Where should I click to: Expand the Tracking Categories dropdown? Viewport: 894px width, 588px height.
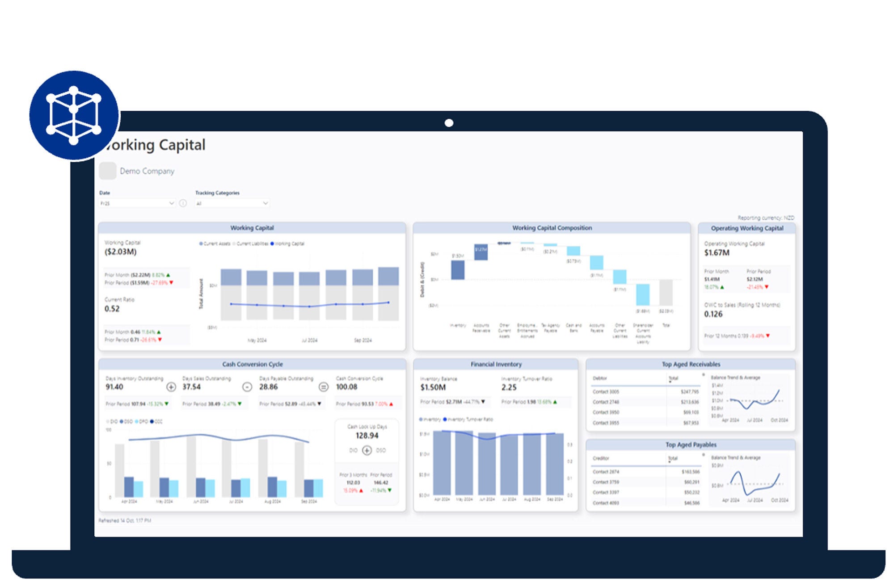pos(232,203)
